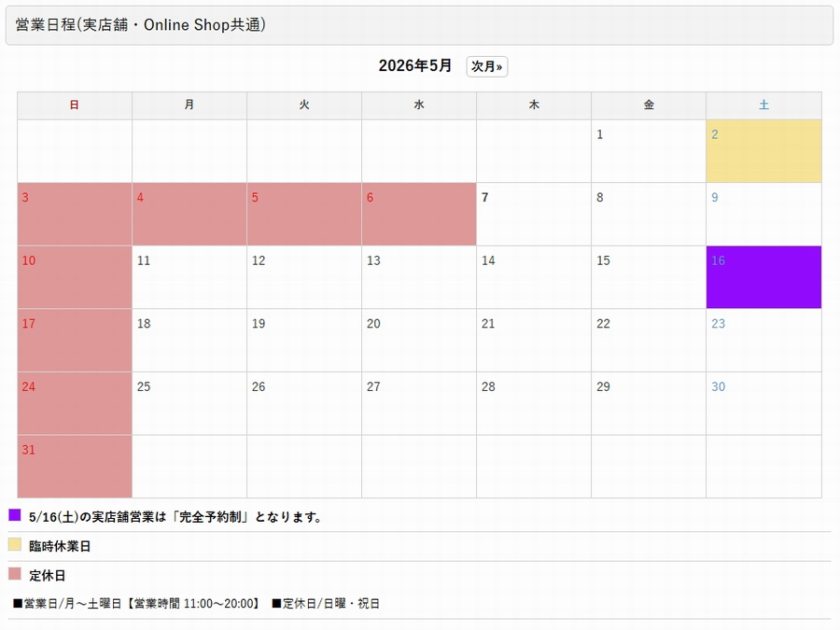
Task: Click the 水 Wednesday column header
Action: [419, 105]
